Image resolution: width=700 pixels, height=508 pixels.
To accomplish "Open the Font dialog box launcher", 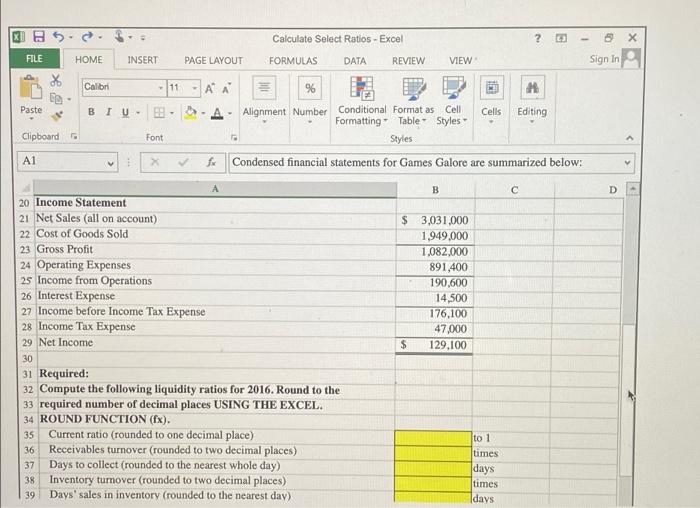I will click(234, 137).
